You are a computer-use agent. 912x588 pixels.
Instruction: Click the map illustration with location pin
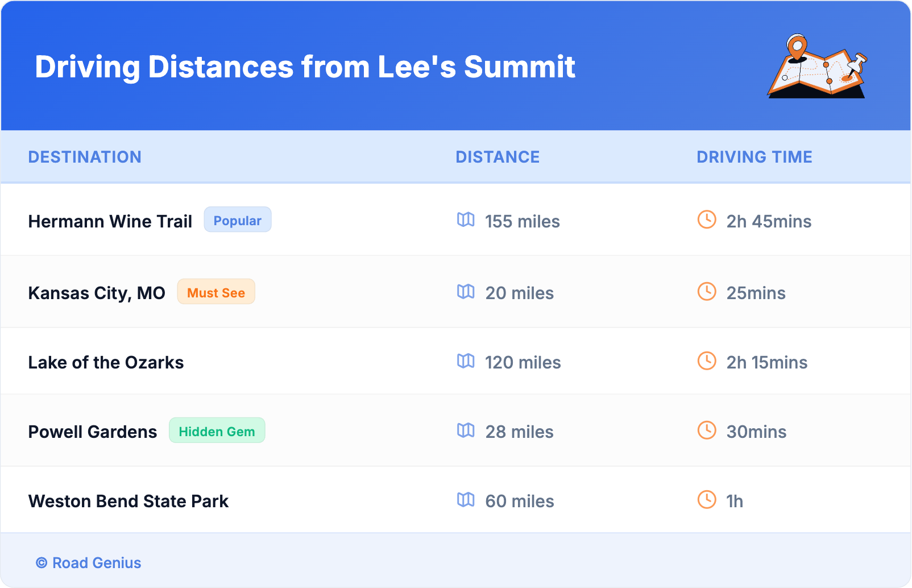[817, 67]
